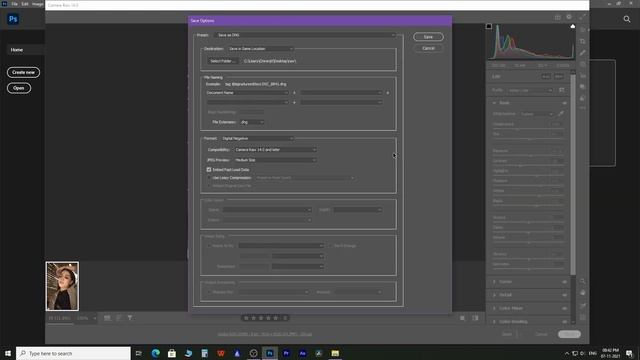
Task: Toggle Color Grading panel visibility eye
Action: pos(564,322)
